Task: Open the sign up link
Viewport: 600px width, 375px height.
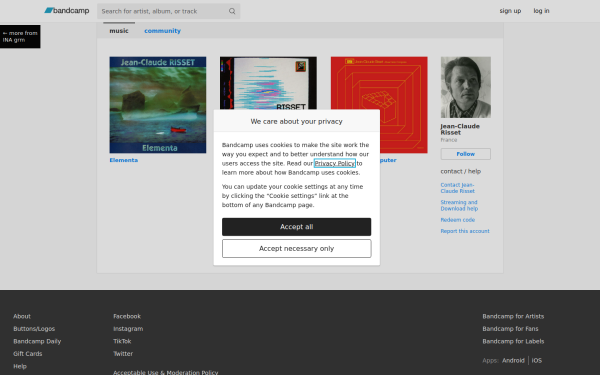Action: pos(510,11)
